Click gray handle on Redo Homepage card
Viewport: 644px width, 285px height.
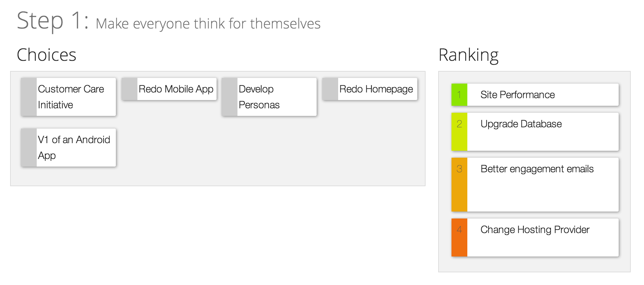(x=330, y=89)
